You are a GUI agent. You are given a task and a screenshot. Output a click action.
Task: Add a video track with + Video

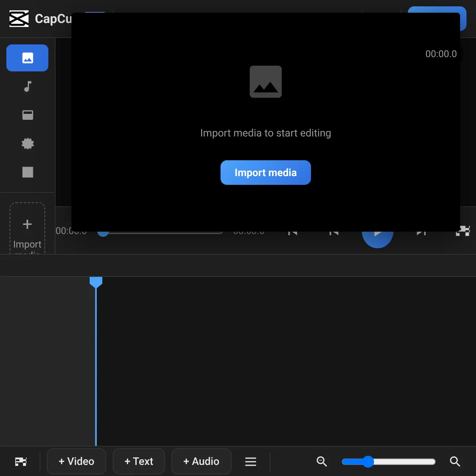point(77,461)
